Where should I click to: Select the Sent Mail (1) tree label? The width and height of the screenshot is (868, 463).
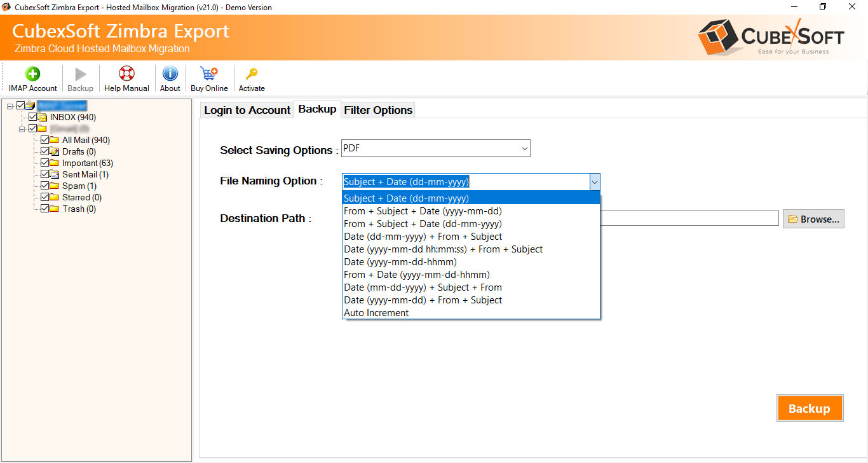85,174
